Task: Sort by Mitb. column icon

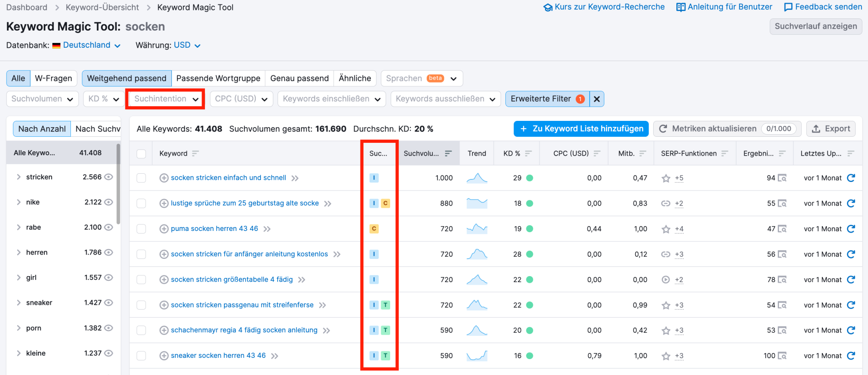Action: point(643,154)
